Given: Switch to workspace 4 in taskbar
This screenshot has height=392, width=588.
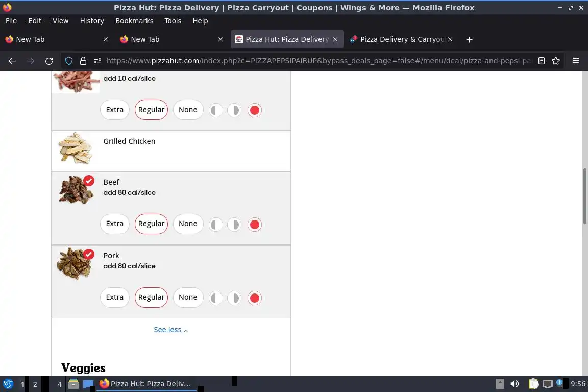Looking at the screenshot, I should click(59, 384).
